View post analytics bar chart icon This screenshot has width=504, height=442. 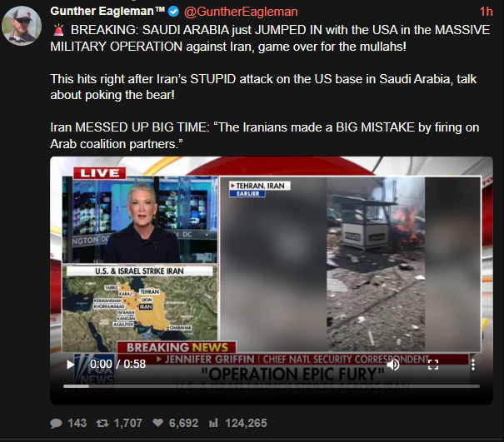click(x=213, y=423)
